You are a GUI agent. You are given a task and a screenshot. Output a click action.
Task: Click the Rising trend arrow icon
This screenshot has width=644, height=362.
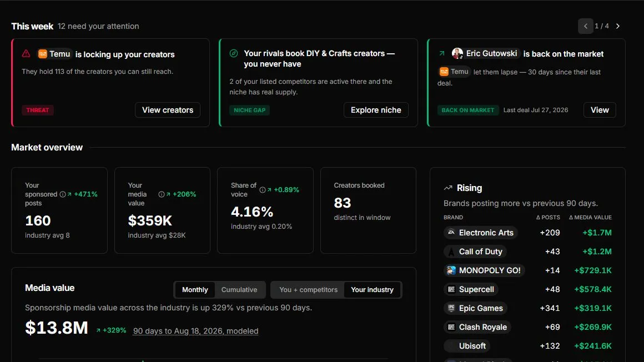coord(448,188)
